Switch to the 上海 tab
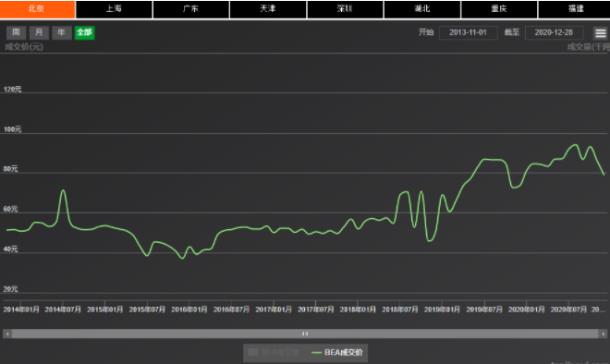The width and height of the screenshot is (610, 364). 114,9
